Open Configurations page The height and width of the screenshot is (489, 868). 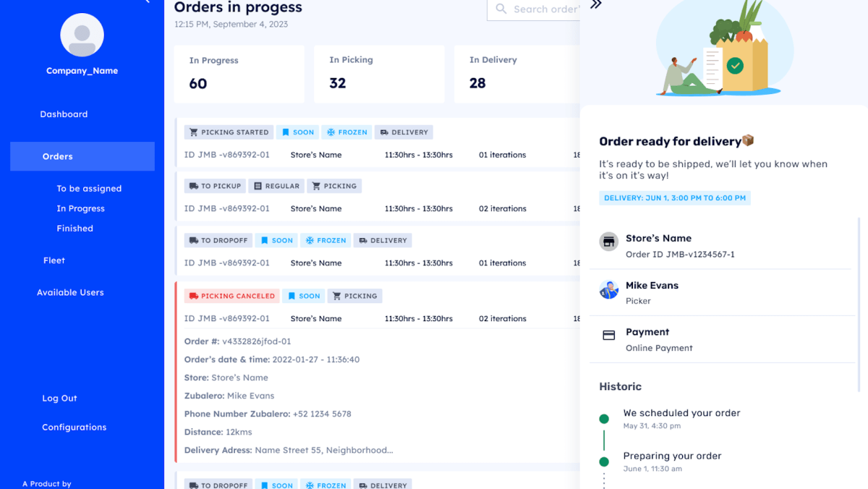click(x=74, y=428)
